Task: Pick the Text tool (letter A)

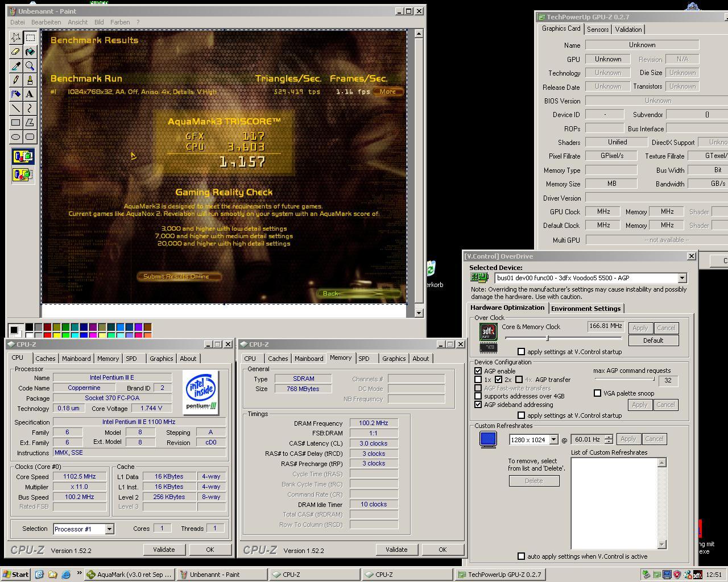Action: tap(30, 94)
